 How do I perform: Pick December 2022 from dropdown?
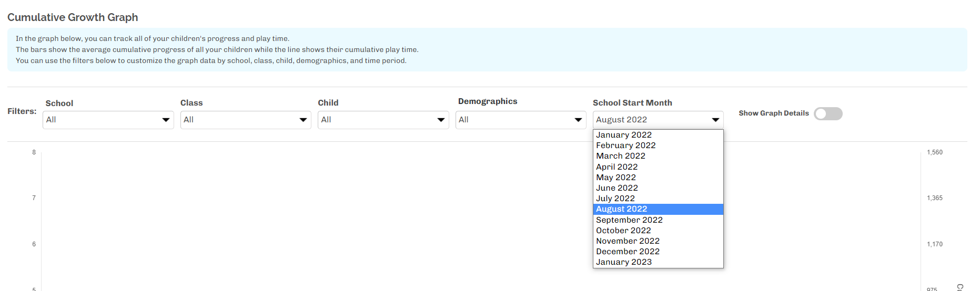(628, 252)
